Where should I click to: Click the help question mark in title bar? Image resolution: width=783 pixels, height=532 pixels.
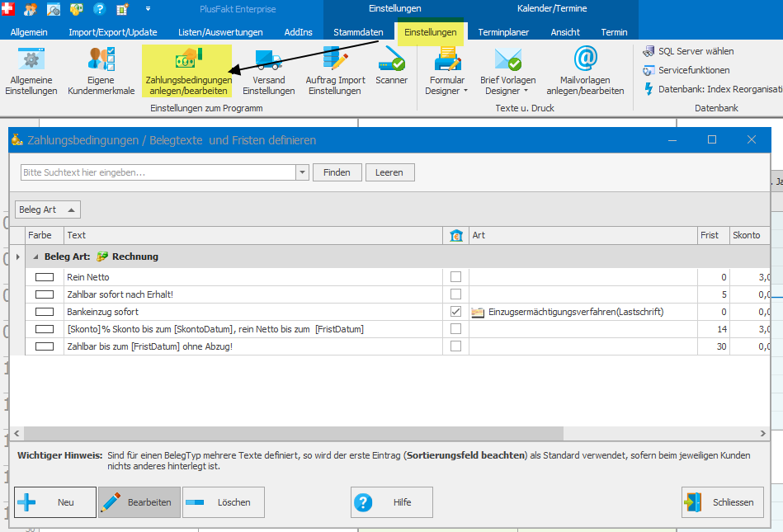pos(99,8)
